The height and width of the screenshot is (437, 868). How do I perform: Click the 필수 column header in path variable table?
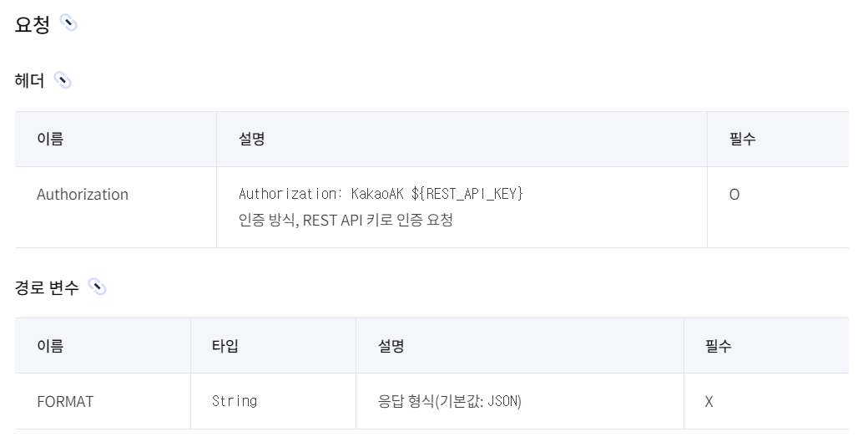(x=718, y=346)
